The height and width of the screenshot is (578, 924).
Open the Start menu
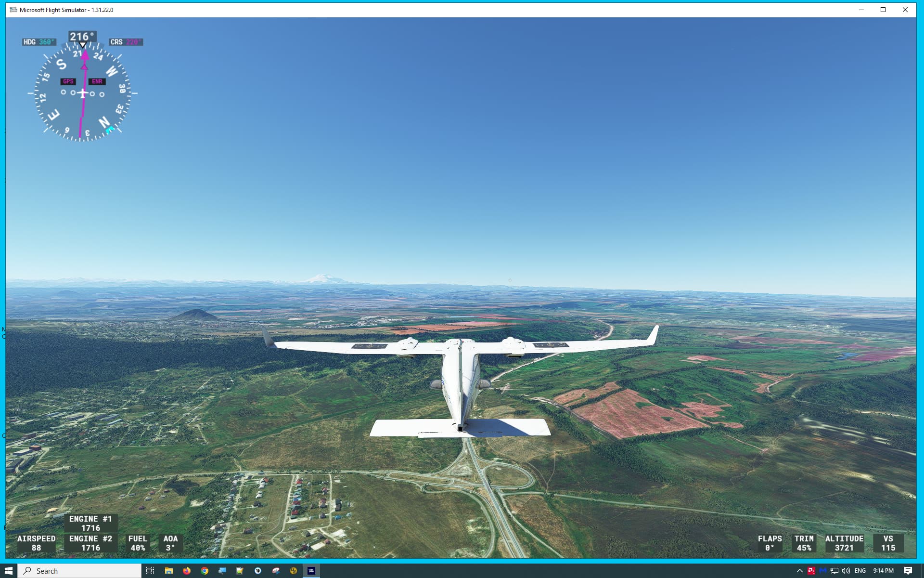(9, 570)
